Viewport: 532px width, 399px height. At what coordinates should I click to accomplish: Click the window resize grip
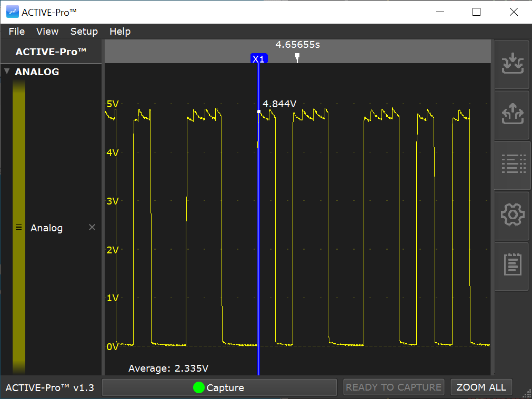click(x=528, y=395)
